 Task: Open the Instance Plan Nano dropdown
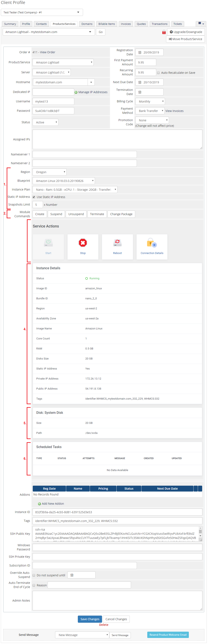[x=75, y=189]
